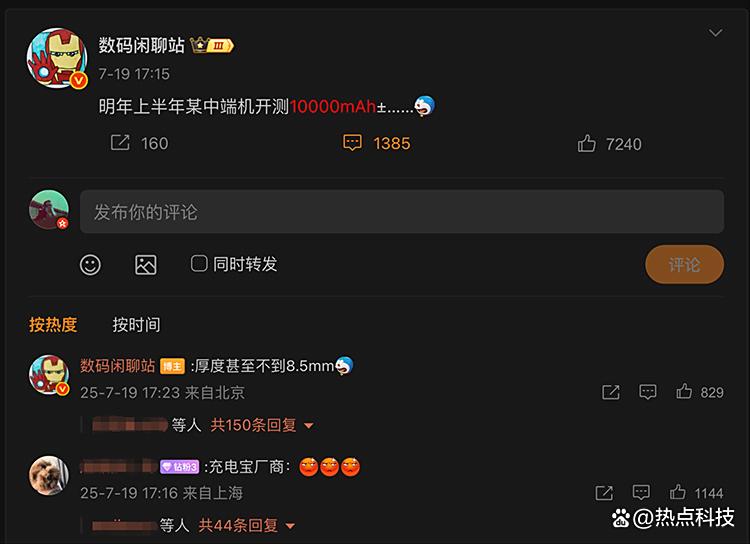Expand 共150条回复 replies
This screenshot has width=750, height=544.
pos(262,425)
